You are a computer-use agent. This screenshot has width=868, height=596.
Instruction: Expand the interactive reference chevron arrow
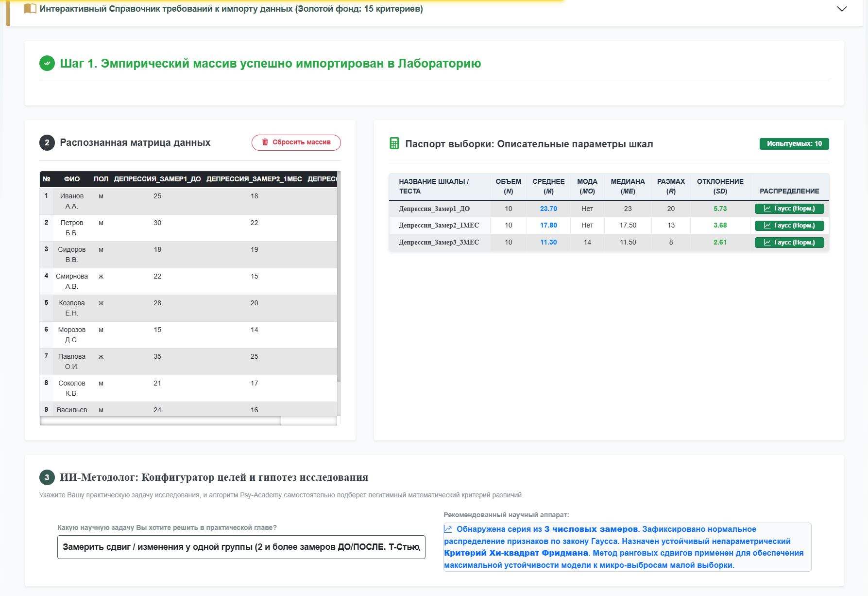(x=842, y=9)
